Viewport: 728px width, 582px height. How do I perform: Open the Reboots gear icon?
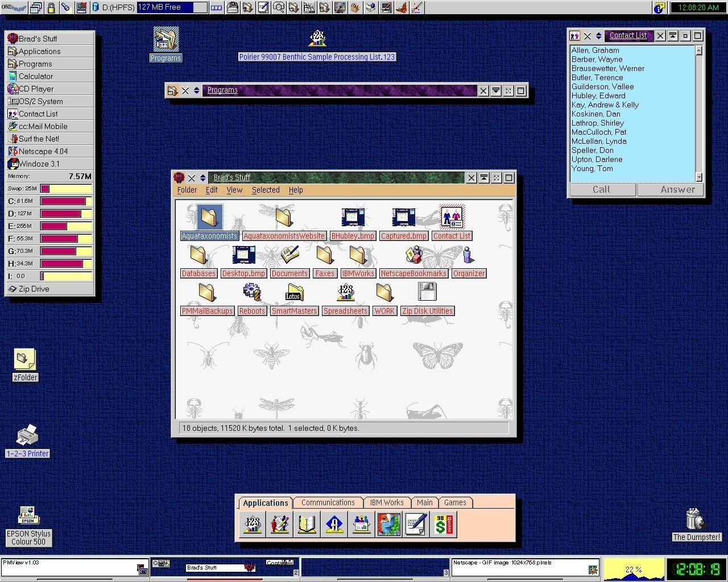point(251,292)
